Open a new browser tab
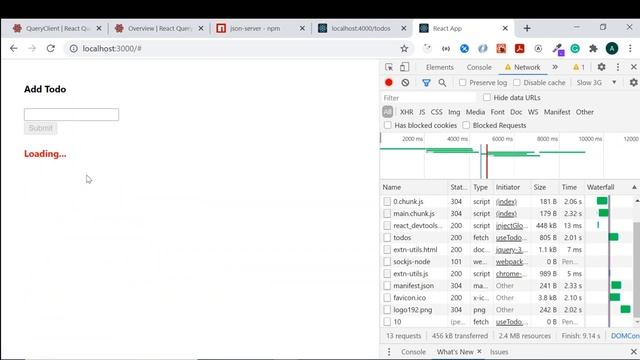The height and width of the screenshot is (360, 640). pyautogui.click(x=527, y=28)
